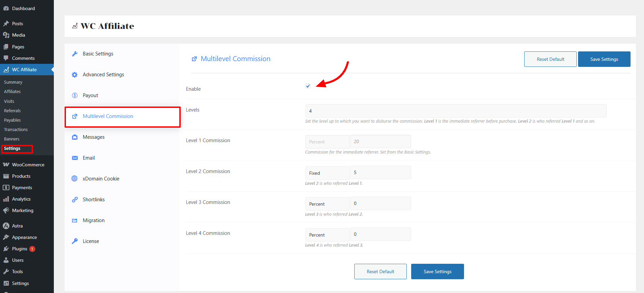Click the Messages chat icon

coord(75,137)
